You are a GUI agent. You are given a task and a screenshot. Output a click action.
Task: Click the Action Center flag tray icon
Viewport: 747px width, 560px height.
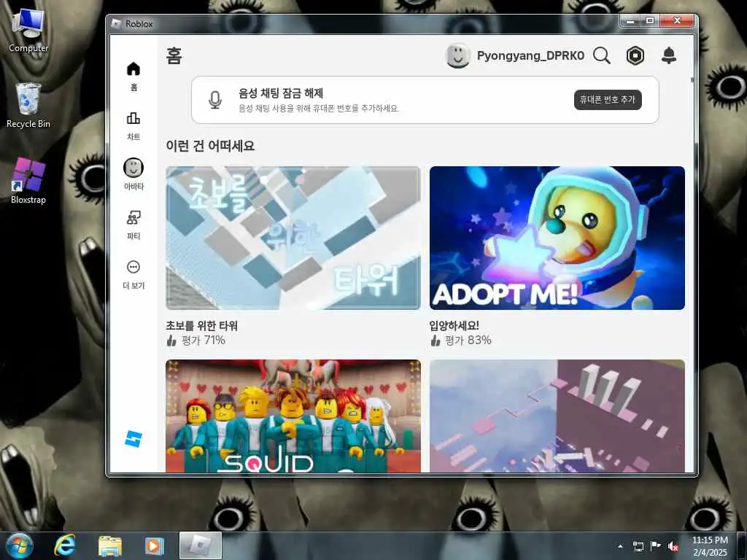coord(656,546)
